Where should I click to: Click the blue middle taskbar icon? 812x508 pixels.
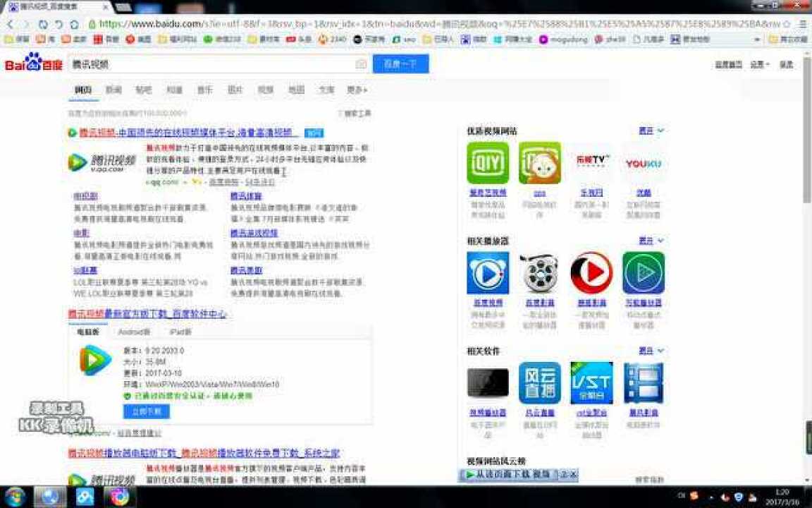coord(85,497)
